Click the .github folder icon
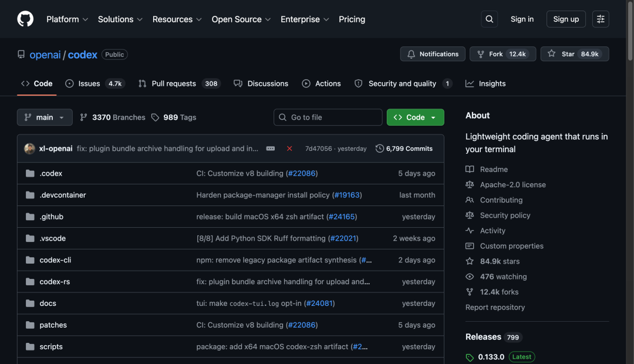634x364 pixels. click(x=30, y=217)
